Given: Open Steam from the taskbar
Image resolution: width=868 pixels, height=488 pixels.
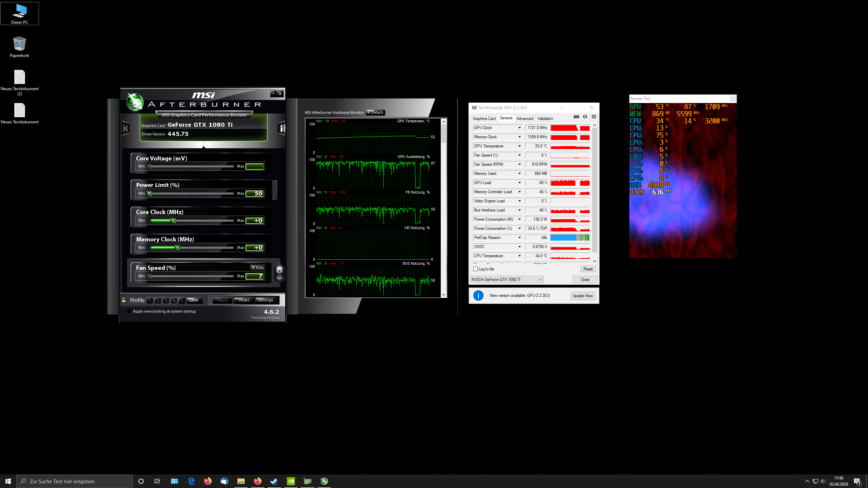Looking at the screenshot, I should [274, 481].
